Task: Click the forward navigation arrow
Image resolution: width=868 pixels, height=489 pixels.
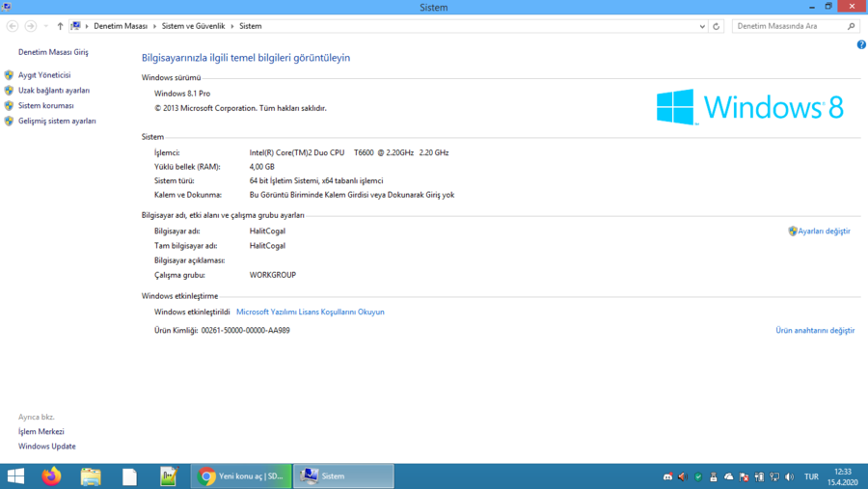Action: click(31, 26)
